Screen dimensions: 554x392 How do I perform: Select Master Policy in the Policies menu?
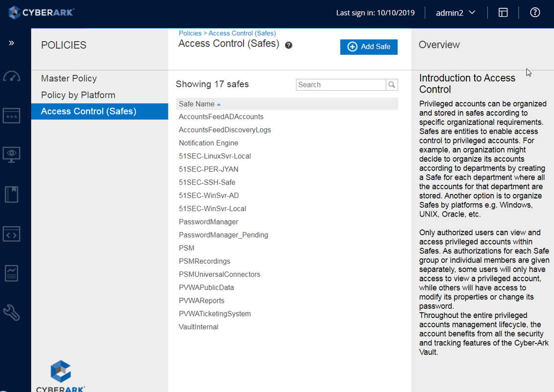point(69,78)
